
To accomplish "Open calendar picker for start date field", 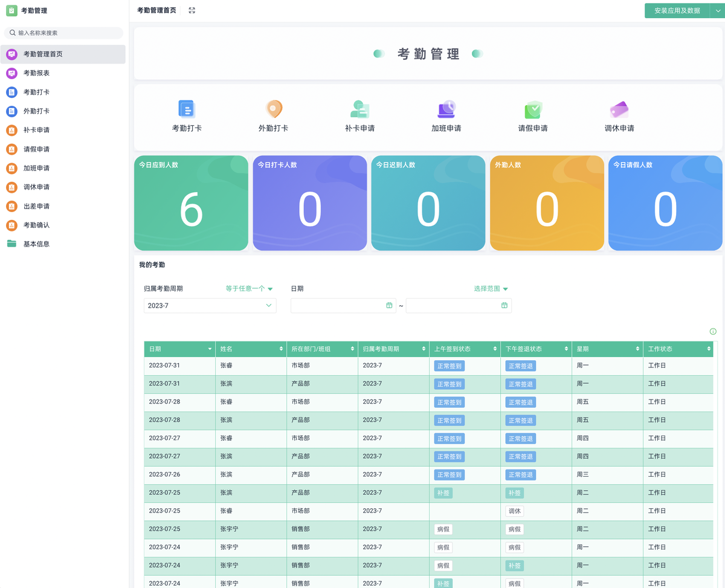I will pyautogui.click(x=389, y=306).
